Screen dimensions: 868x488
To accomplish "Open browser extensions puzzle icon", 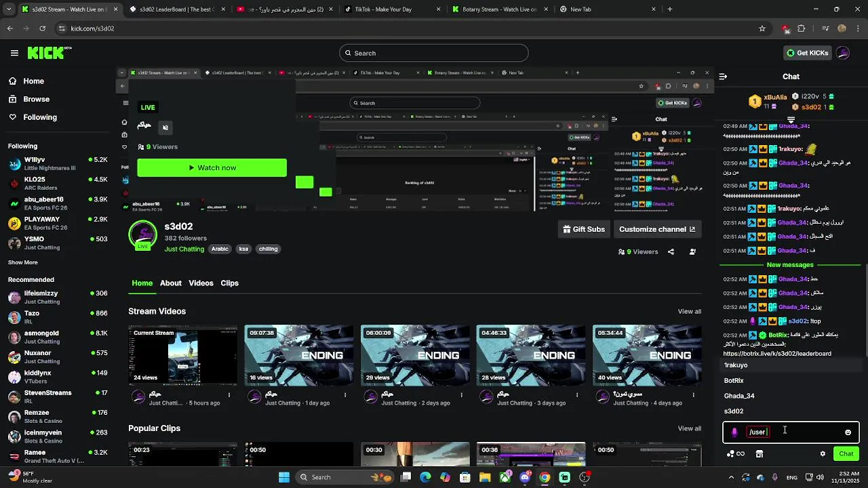I will tap(802, 28).
